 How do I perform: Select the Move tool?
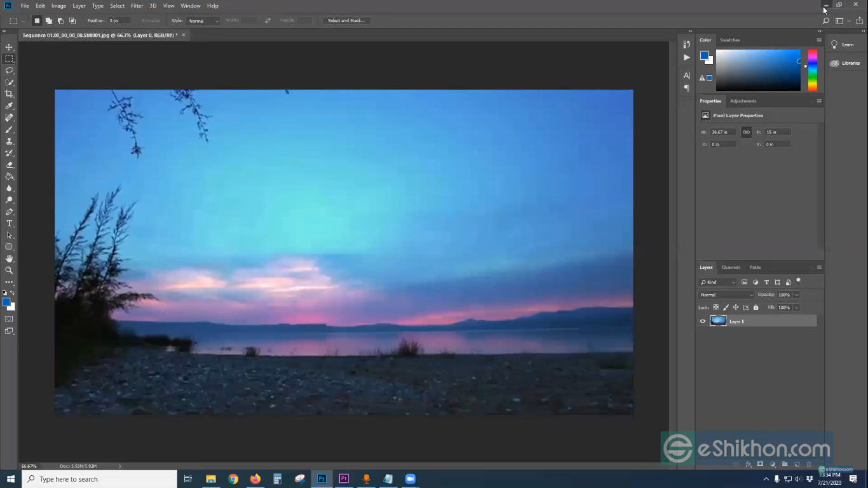point(9,47)
